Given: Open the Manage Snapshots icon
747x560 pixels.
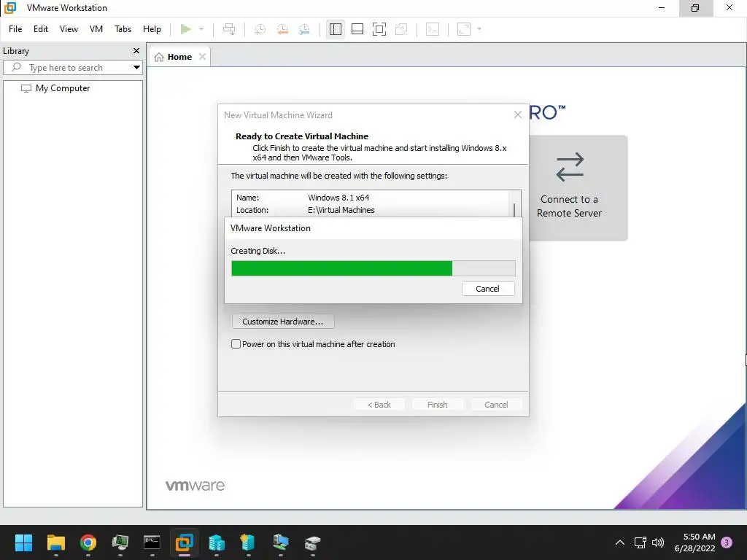Looking at the screenshot, I should [304, 29].
